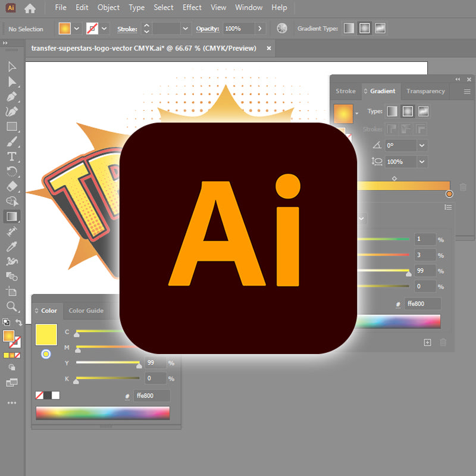Open the gradient angle dropdown

tap(422, 145)
